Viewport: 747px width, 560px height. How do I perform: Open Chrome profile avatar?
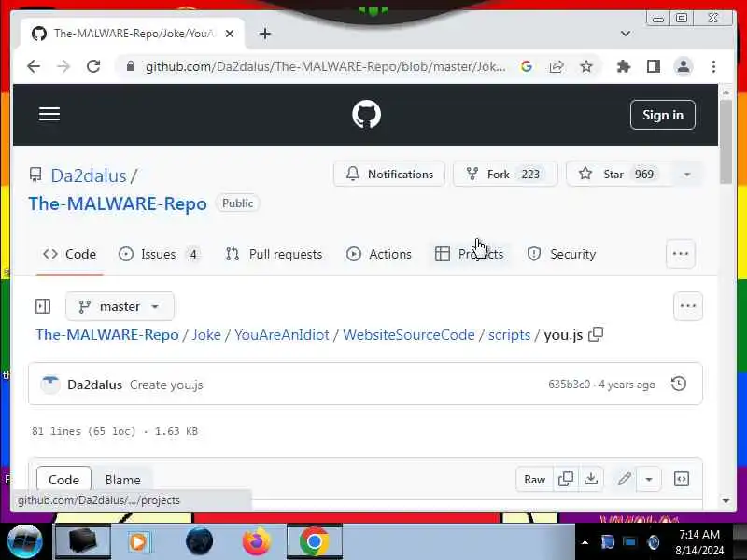tap(684, 66)
